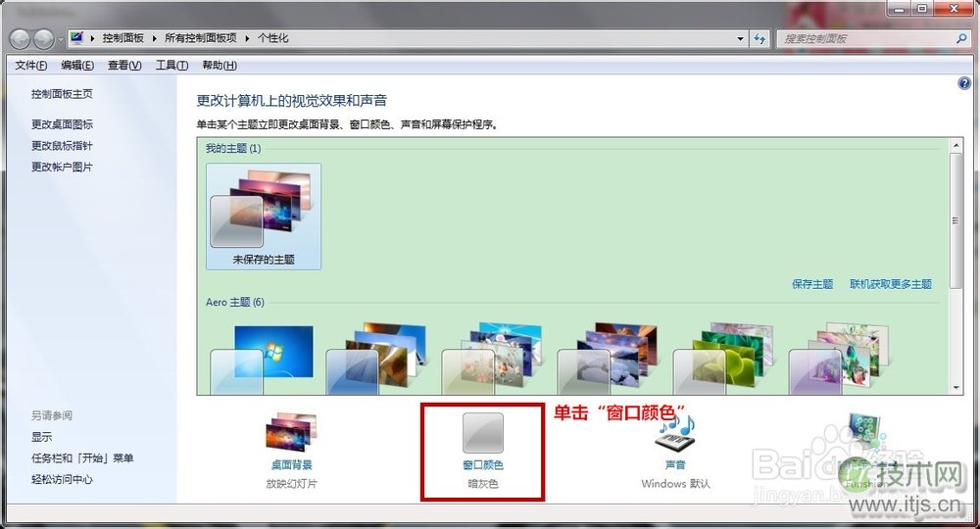Open 任务栏和「开始」菜单 link
Screen dimensions: 980x529
click(82, 457)
